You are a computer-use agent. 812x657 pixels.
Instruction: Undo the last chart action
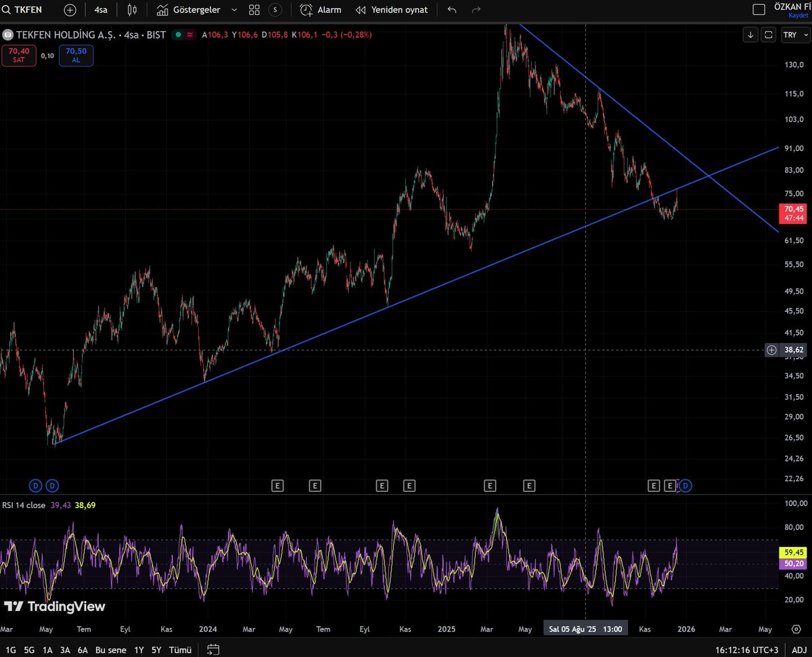pyautogui.click(x=452, y=10)
